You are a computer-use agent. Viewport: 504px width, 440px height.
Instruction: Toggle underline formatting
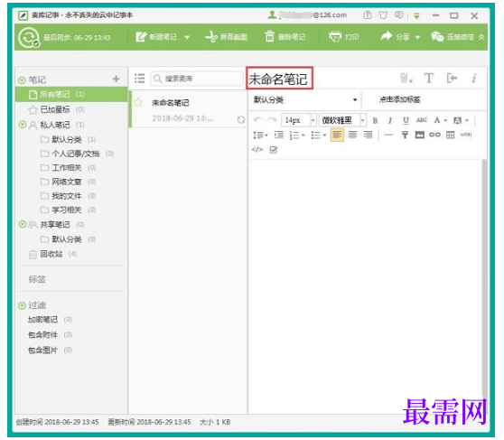tap(406, 120)
